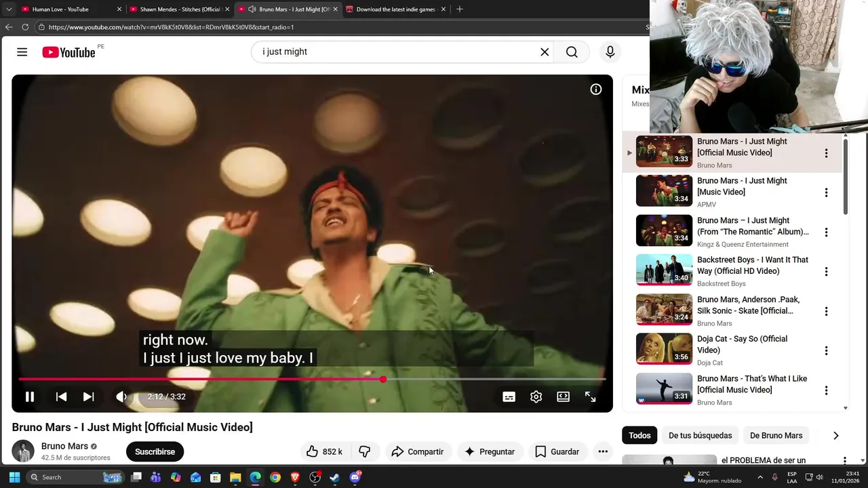Options menu for Silk Sonic Skate video
The width and height of the screenshot is (868, 488).
click(826, 312)
